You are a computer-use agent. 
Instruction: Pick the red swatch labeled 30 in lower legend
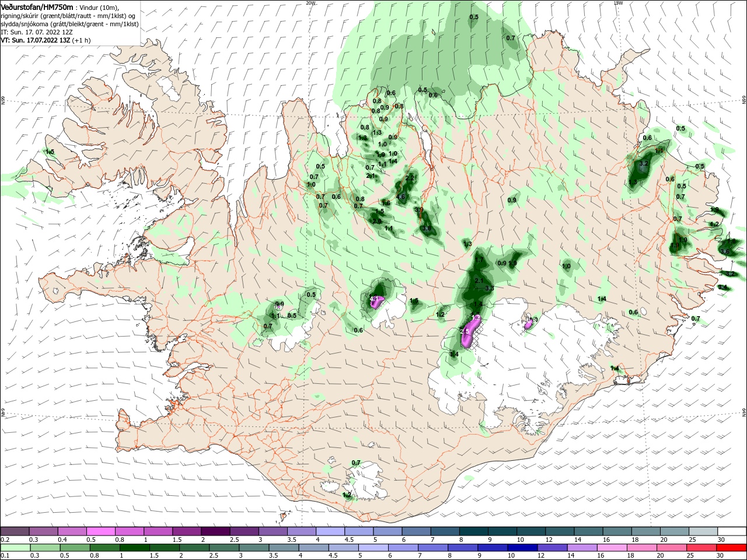(x=732, y=548)
